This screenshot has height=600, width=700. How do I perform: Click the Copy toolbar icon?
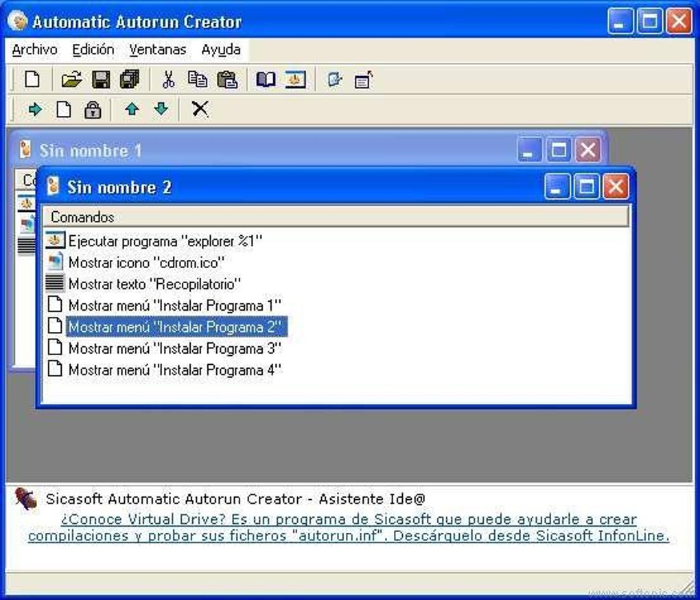tap(198, 80)
